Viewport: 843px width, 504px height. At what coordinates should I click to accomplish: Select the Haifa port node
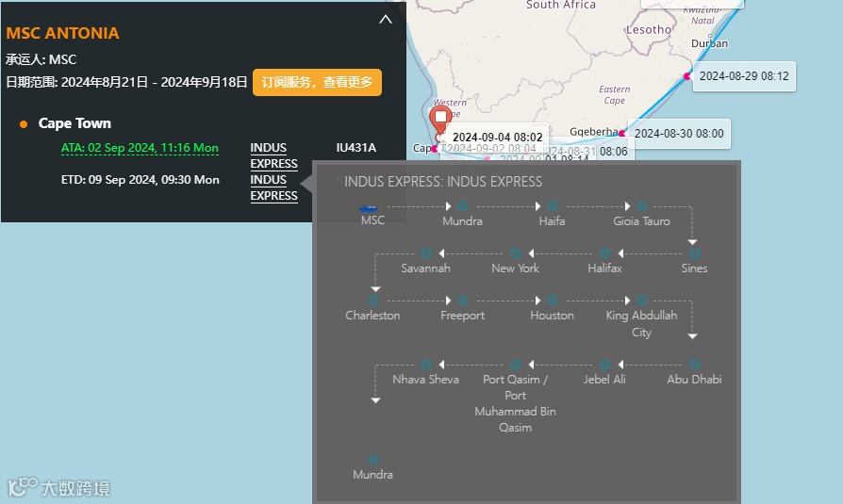click(553, 206)
